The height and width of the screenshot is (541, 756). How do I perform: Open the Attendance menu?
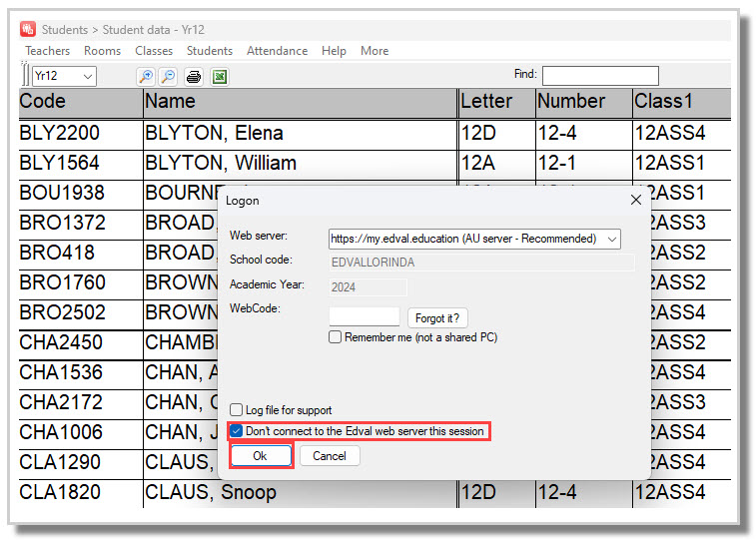[277, 51]
